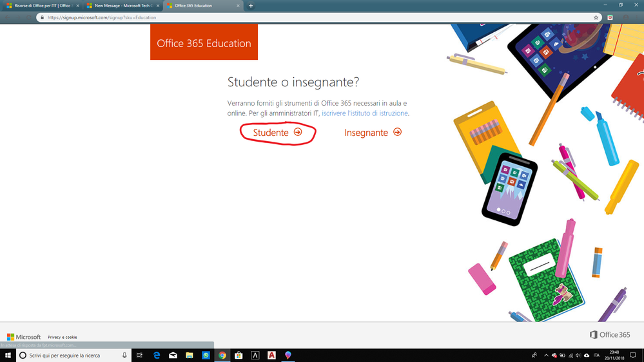Click the Office 365 logo in footer
Image resolution: width=644 pixels, height=362 pixels.
(610, 334)
